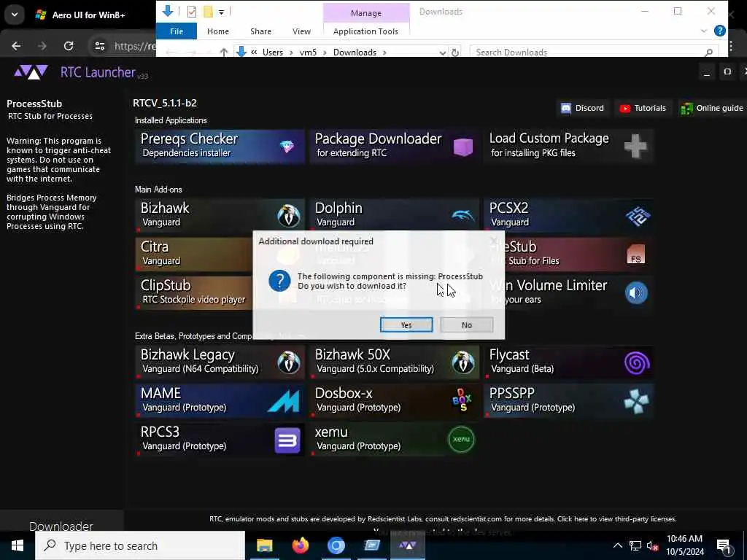This screenshot has height=560, width=747.
Task: Select the Citra Vanguard tile
Action: [194, 254]
